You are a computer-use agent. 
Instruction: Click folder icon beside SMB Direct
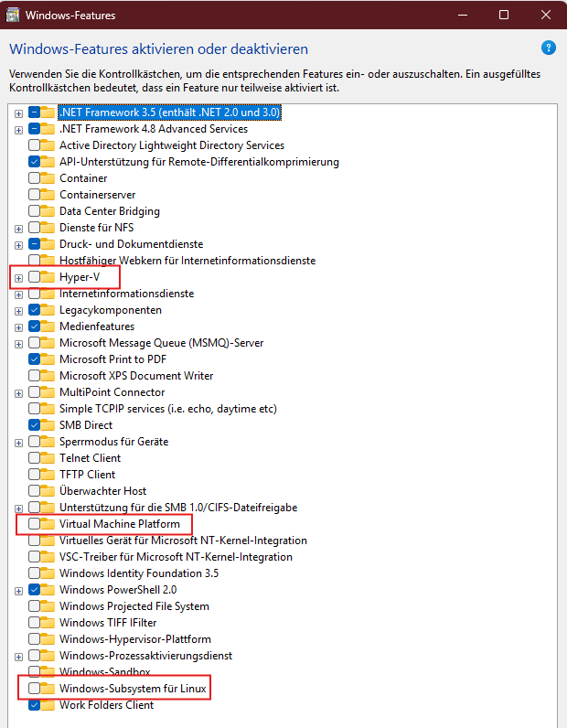48,425
